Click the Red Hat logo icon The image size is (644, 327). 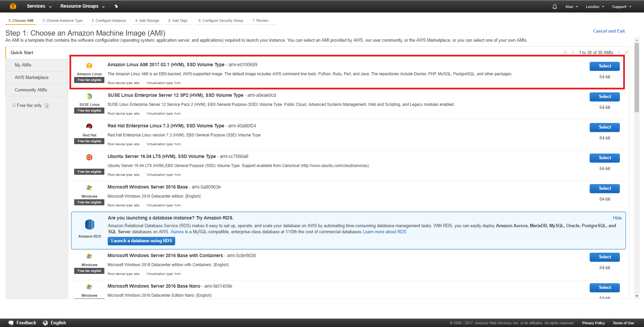pos(89,126)
